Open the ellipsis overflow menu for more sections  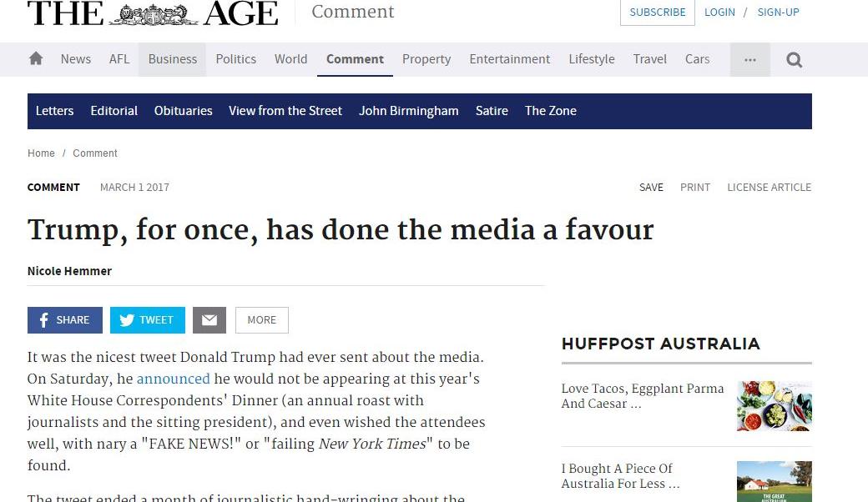pyautogui.click(x=749, y=59)
